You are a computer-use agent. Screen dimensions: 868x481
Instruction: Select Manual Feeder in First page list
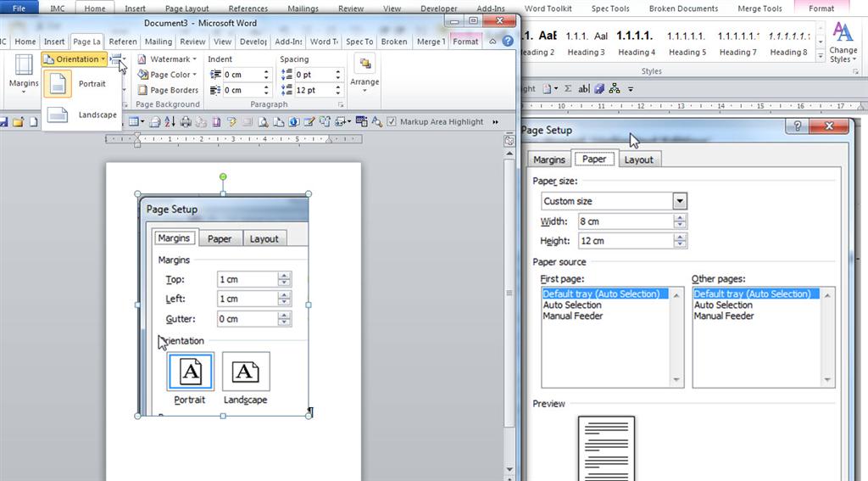click(573, 316)
